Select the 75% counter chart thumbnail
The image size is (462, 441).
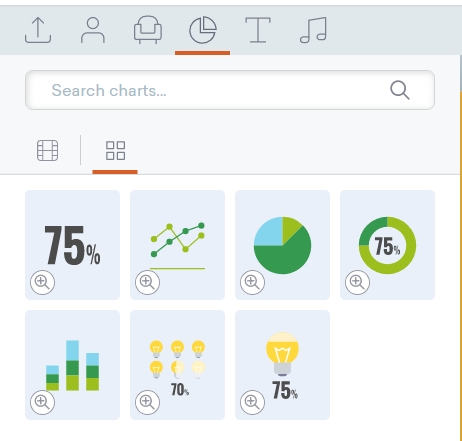coord(72,245)
